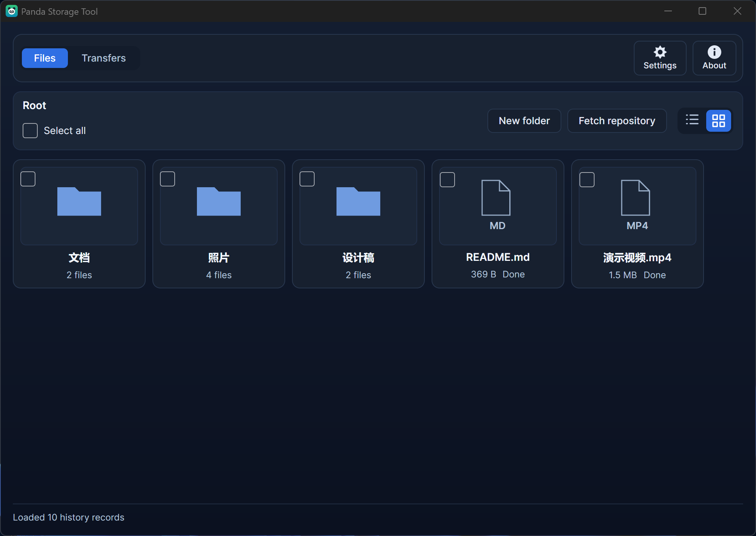Click the '2 files' count under 文档

(79, 275)
